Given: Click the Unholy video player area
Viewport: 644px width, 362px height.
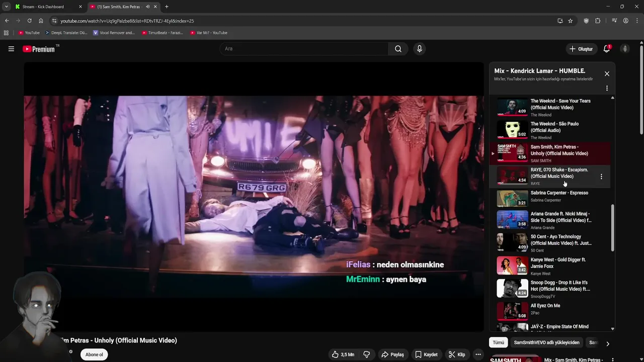Looking at the screenshot, I should click(x=254, y=197).
